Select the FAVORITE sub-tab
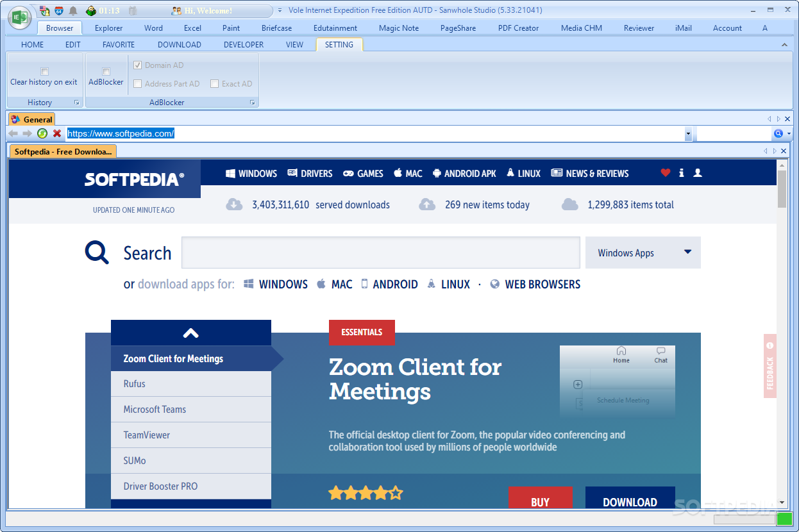Image resolution: width=799 pixels, height=532 pixels. (x=119, y=45)
